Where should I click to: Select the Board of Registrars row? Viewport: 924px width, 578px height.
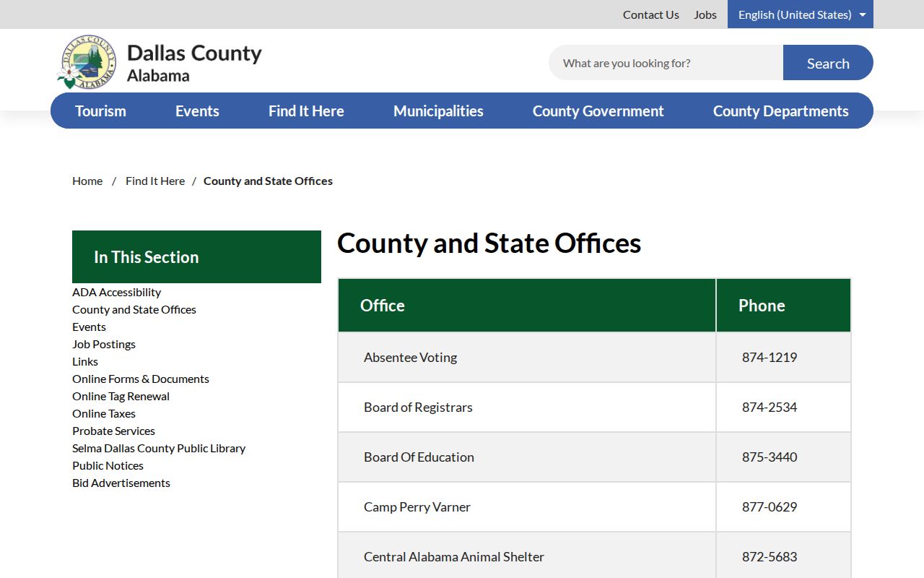[x=594, y=407]
